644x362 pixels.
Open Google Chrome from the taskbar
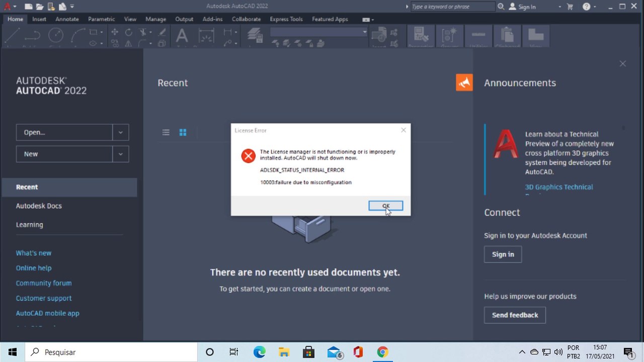[x=382, y=352]
